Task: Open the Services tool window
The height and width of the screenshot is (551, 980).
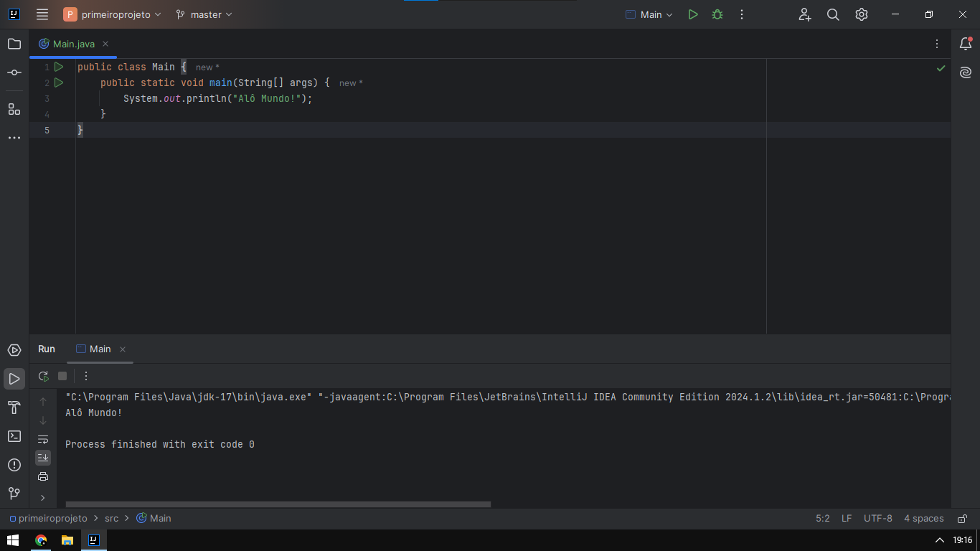Action: [14, 350]
